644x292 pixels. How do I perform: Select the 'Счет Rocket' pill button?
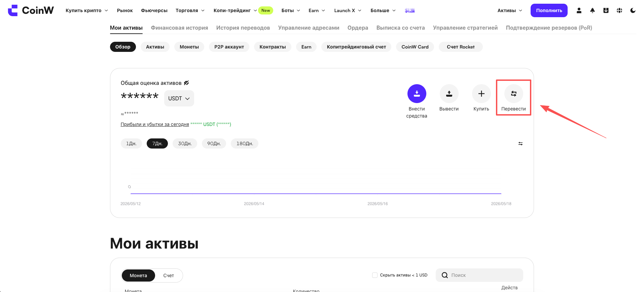click(461, 47)
